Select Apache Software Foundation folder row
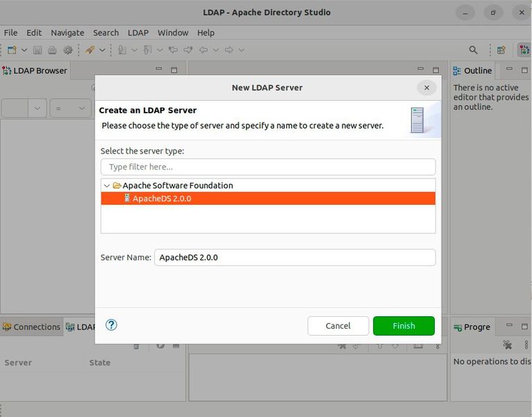Image resolution: width=532 pixels, height=417 pixels. click(x=268, y=186)
